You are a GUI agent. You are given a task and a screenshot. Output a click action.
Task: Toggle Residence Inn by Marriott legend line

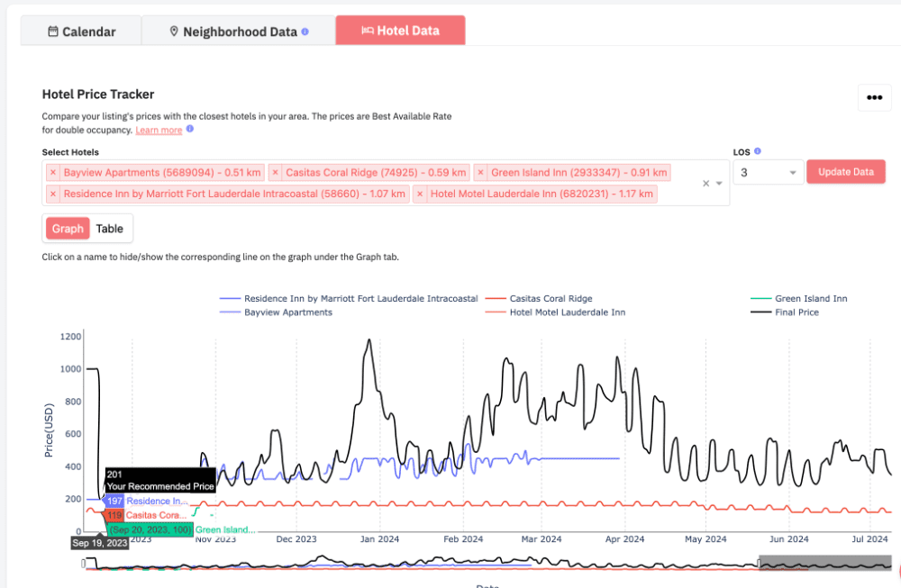pyautogui.click(x=349, y=299)
